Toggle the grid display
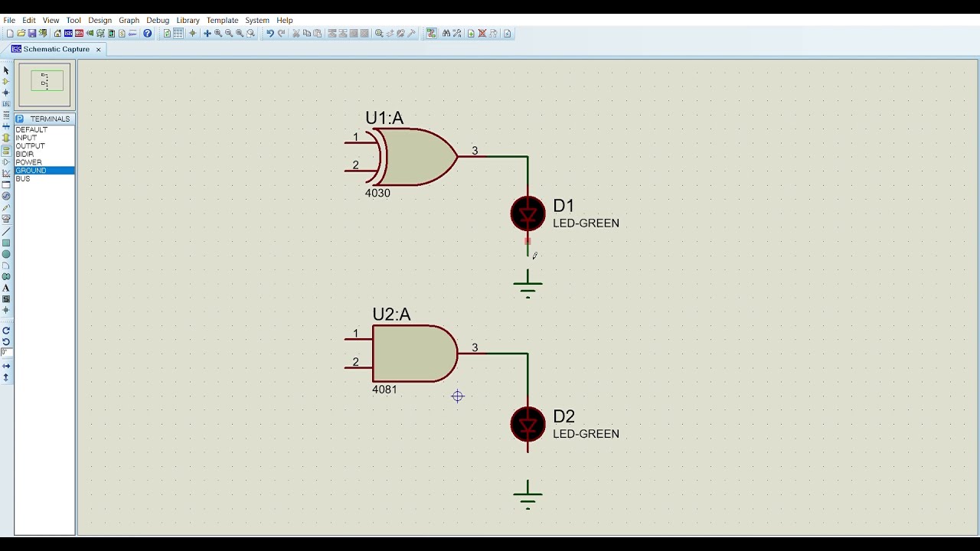The width and height of the screenshot is (980, 551). coord(178,34)
